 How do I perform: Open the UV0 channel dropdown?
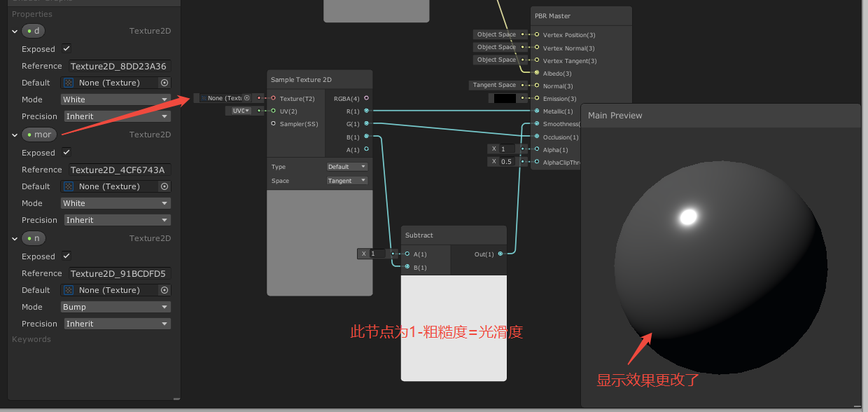point(240,111)
